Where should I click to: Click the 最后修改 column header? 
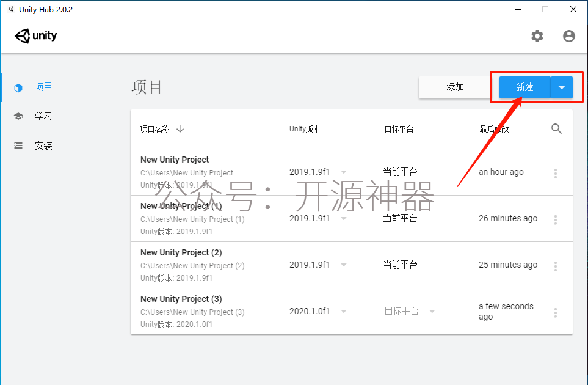point(494,129)
